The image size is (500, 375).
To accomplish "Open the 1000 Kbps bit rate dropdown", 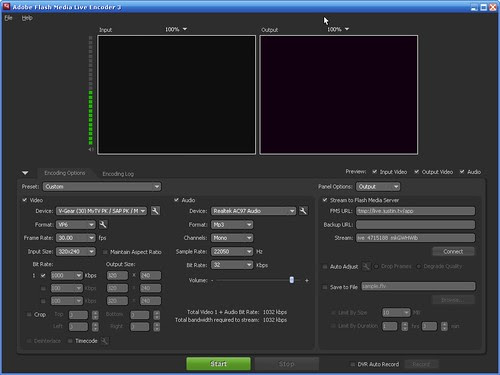I will [66, 275].
